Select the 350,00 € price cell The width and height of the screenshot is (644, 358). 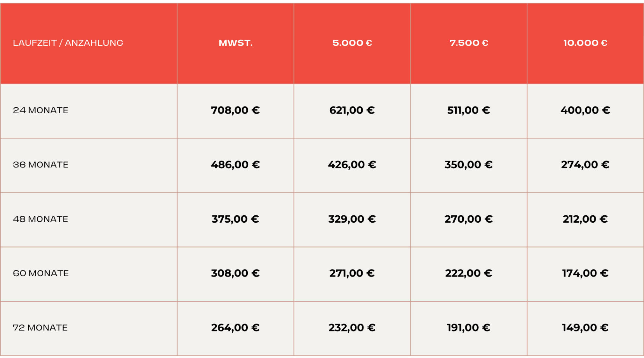469,165
